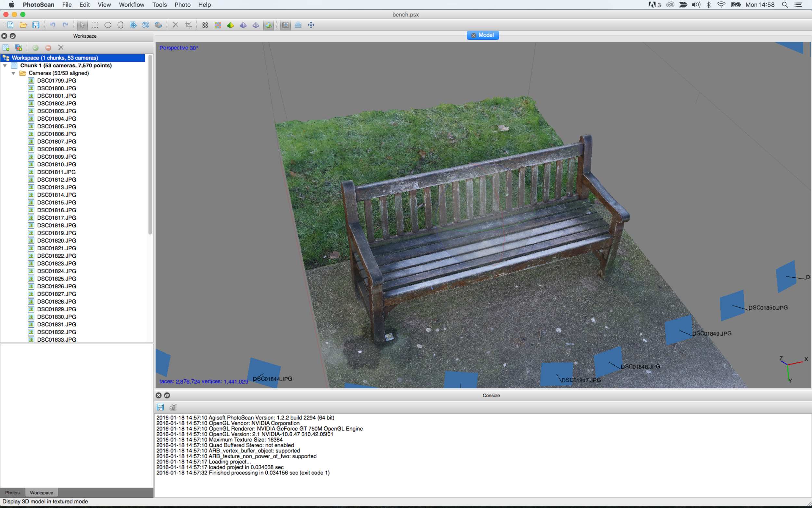Select camera DSC01810.JPG in the tree
The image size is (812, 508).
[x=57, y=164]
